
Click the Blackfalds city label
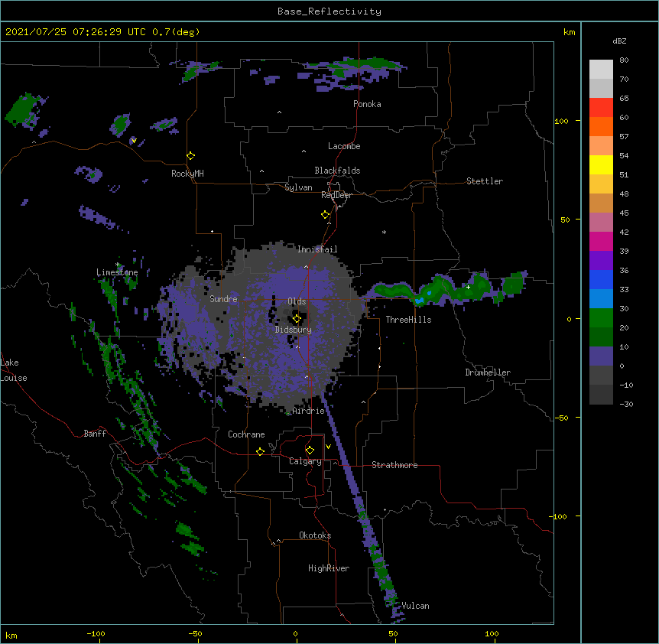[x=337, y=171]
